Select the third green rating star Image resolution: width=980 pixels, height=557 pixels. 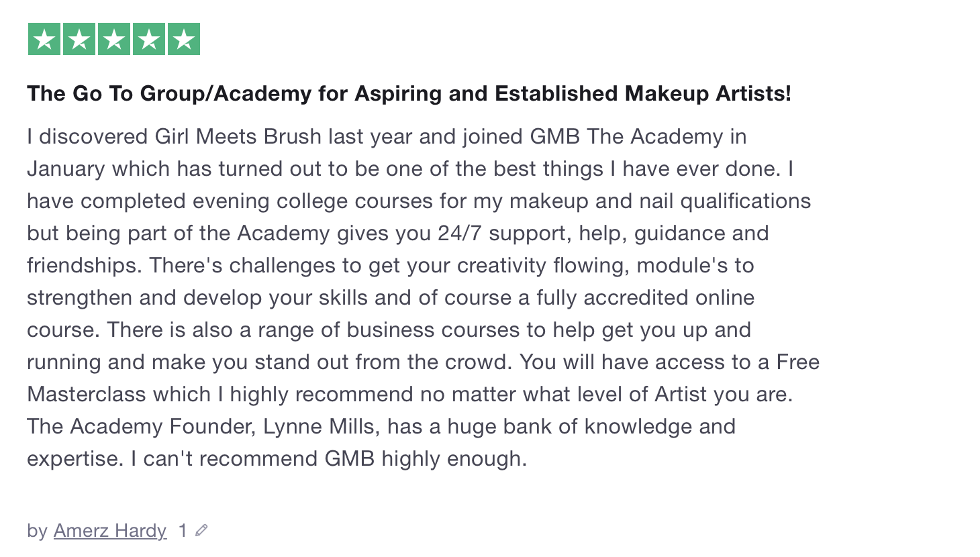click(114, 39)
